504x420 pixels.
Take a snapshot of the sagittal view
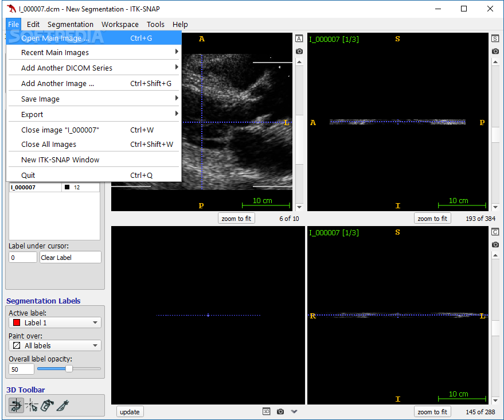495,51
